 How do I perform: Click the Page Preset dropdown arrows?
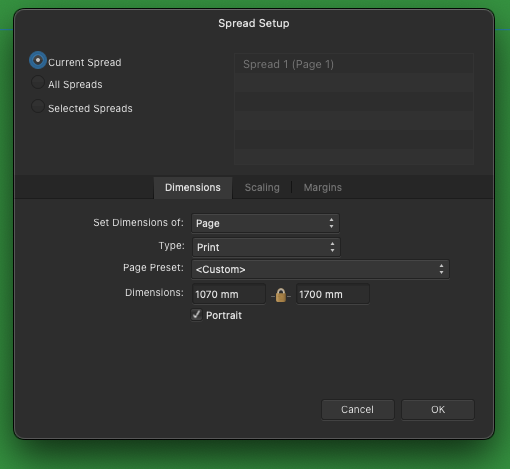point(441,269)
